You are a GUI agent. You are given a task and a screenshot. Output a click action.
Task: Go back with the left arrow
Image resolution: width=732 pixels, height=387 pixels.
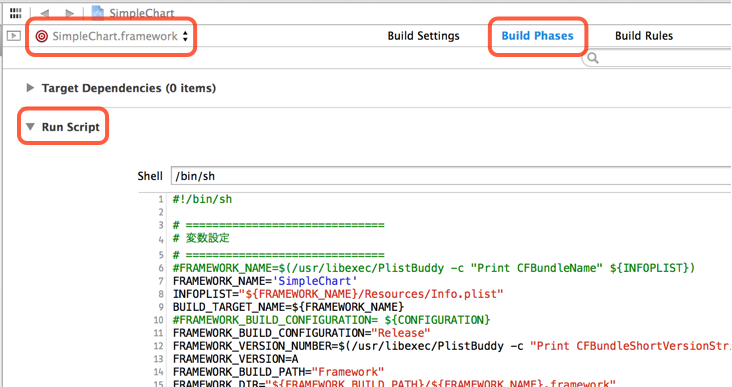click(45, 13)
